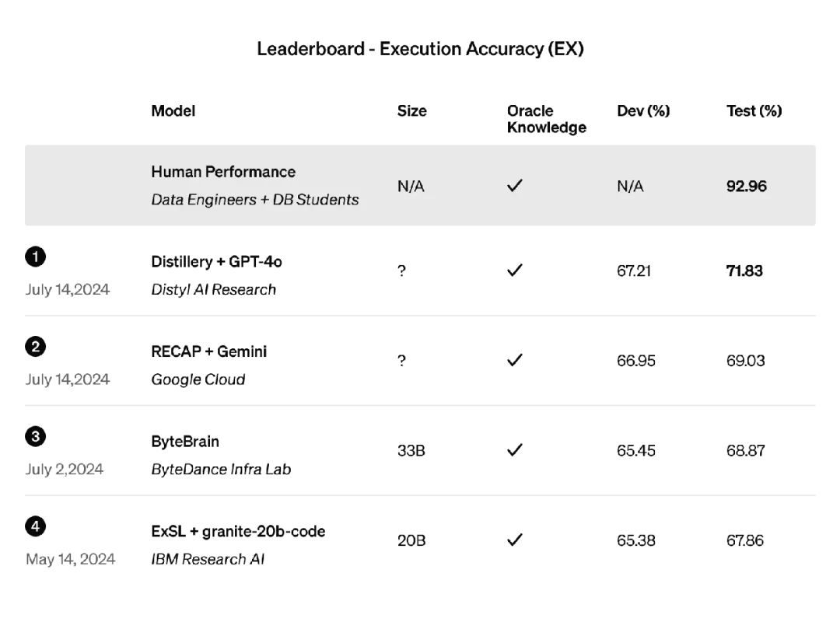
Task: Click the Test (%) column header
Action: (x=754, y=110)
